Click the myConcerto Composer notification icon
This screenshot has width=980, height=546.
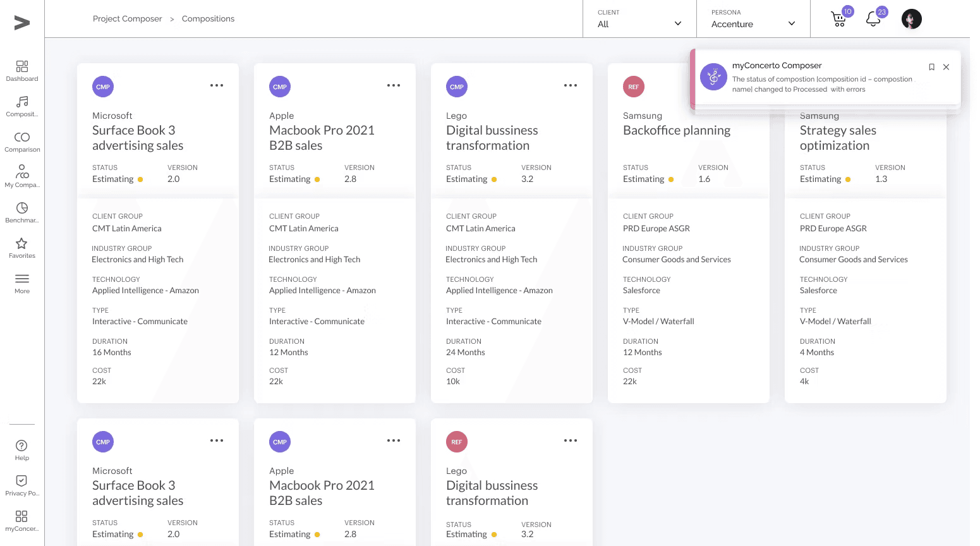(x=714, y=77)
